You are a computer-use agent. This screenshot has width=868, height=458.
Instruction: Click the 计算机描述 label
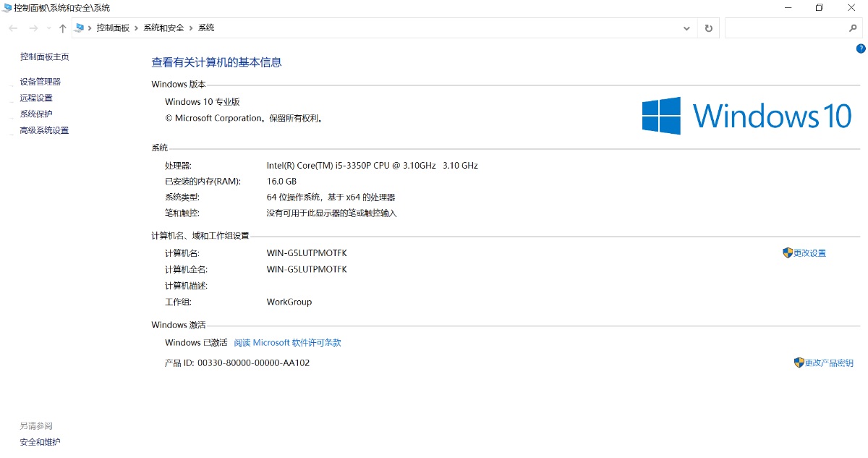[x=187, y=286]
